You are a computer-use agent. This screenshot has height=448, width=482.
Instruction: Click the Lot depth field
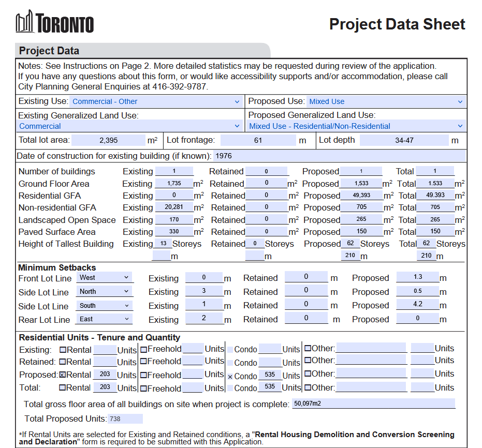tap(404, 140)
